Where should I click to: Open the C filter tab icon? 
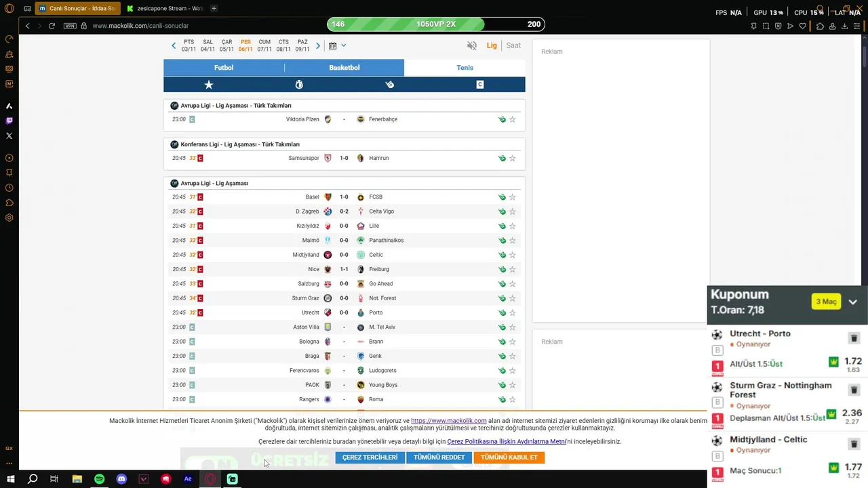click(x=480, y=85)
